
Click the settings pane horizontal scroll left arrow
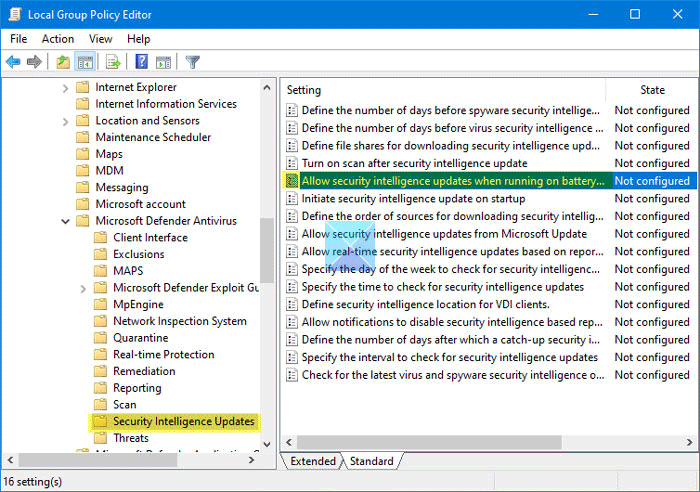(x=289, y=442)
